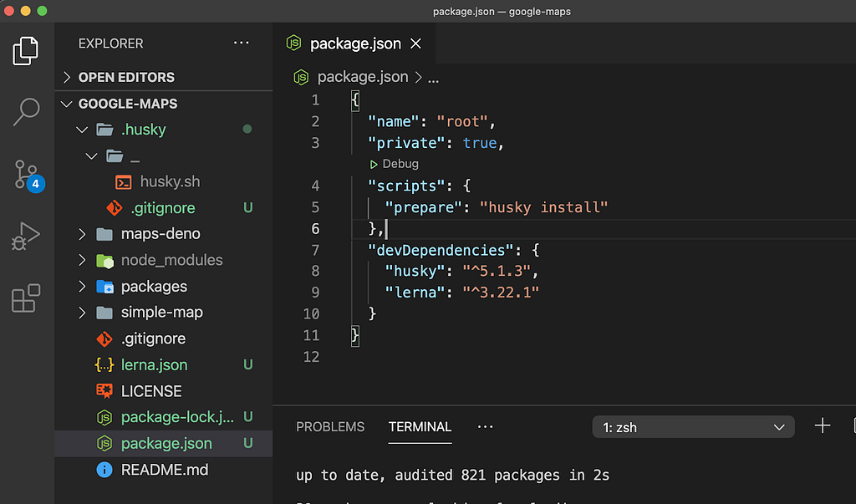Click the node_modules folder icon
This screenshot has width=856, height=504.
(104, 261)
